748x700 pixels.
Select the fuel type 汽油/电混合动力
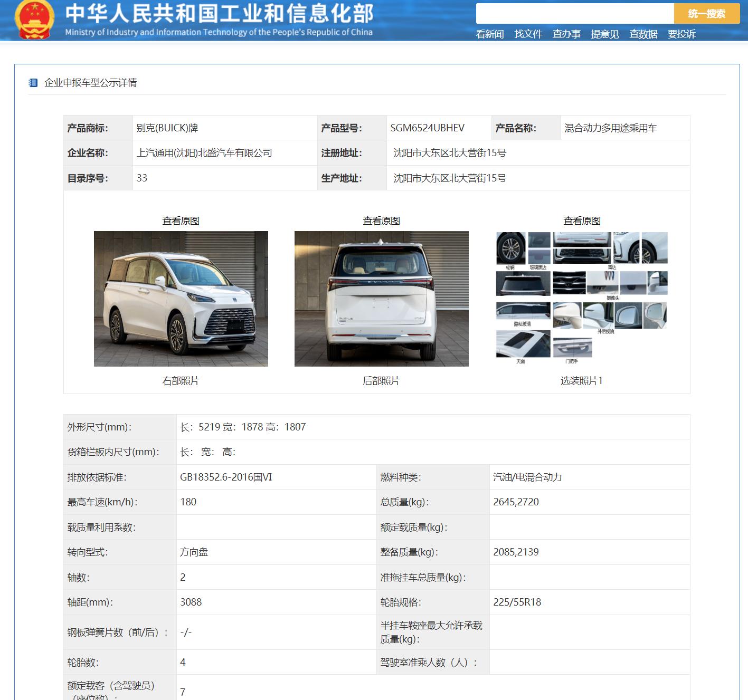tap(527, 477)
